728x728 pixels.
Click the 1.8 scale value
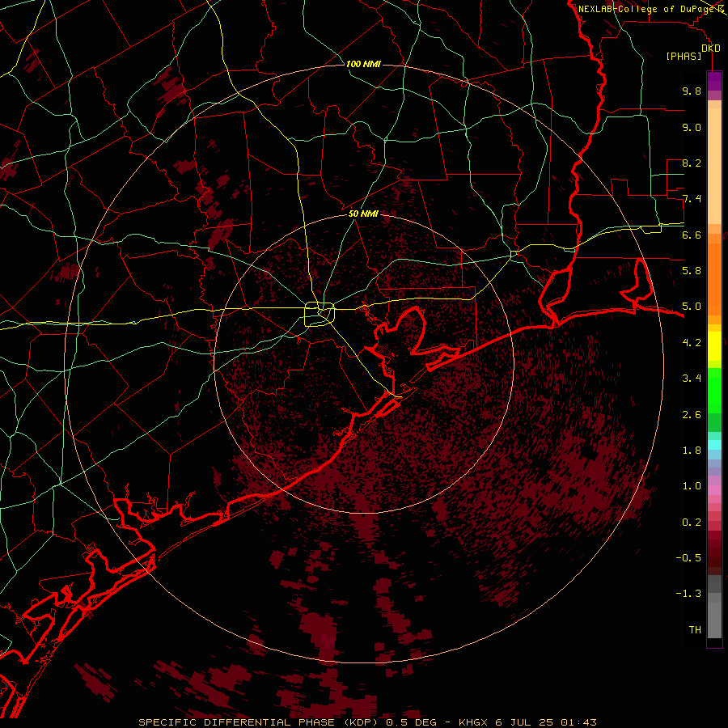pos(692,451)
